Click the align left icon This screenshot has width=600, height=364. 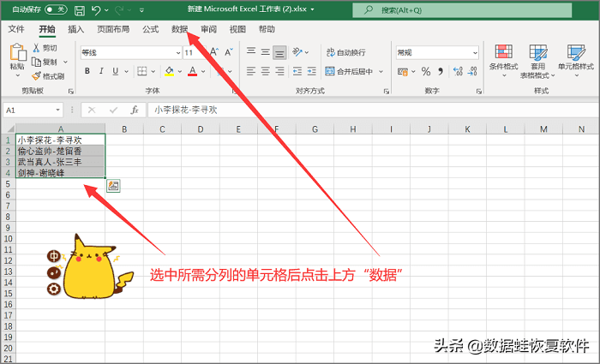point(251,71)
